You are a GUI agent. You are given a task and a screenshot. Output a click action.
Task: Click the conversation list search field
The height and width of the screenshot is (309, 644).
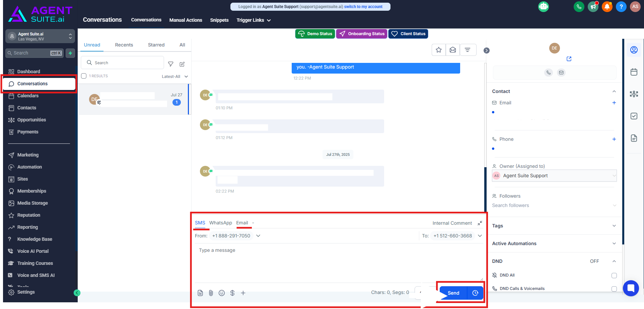pyautogui.click(x=123, y=63)
